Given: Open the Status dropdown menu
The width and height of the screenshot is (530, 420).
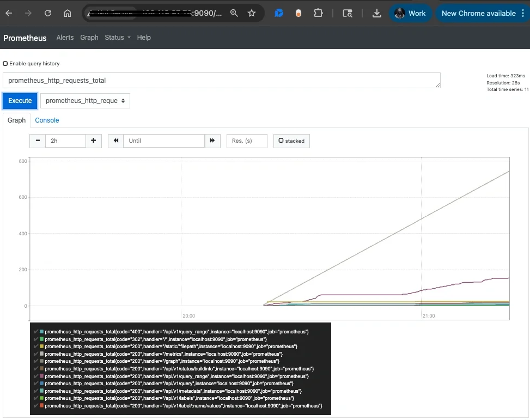Looking at the screenshot, I should [x=116, y=38].
